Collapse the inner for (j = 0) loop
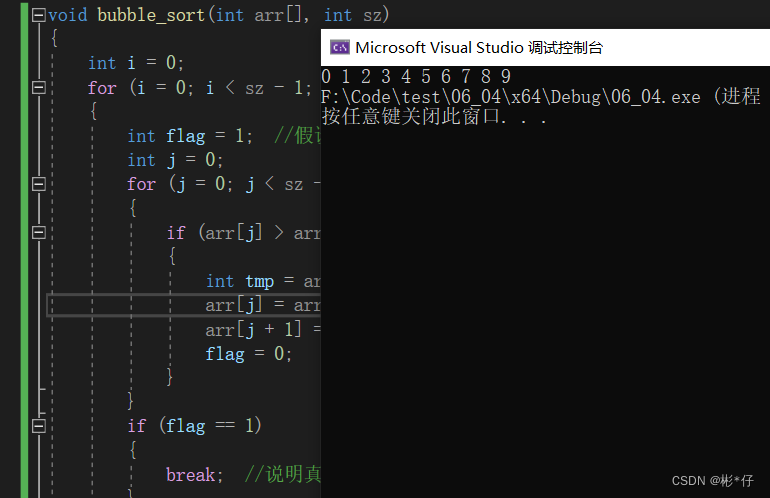The height and width of the screenshot is (498, 770). pos(39,184)
